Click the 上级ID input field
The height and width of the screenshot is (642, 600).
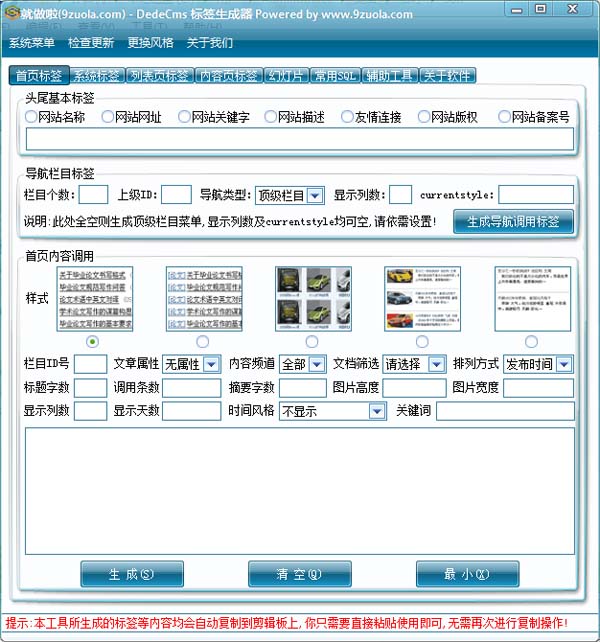[177, 194]
